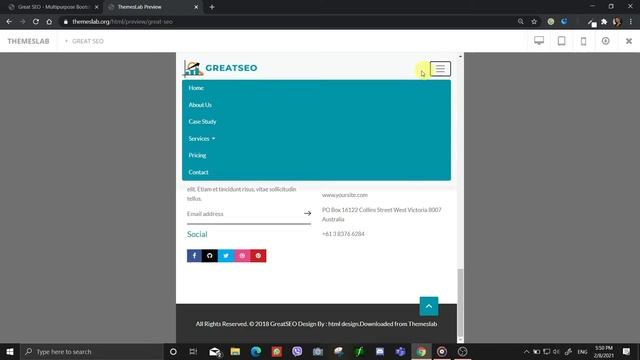Open Microsoft Edge from taskbar
Viewport: 640px width, 360px height.
coord(256,351)
